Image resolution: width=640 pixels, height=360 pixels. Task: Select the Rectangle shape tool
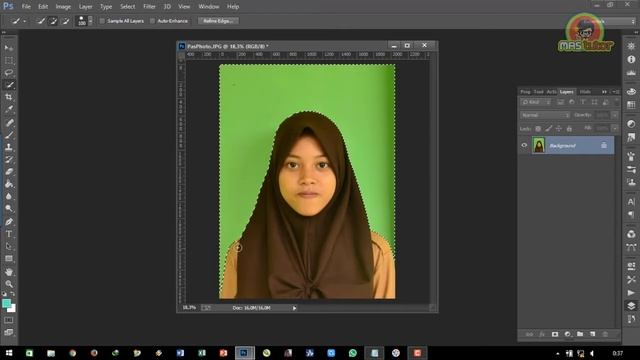[x=9, y=259]
